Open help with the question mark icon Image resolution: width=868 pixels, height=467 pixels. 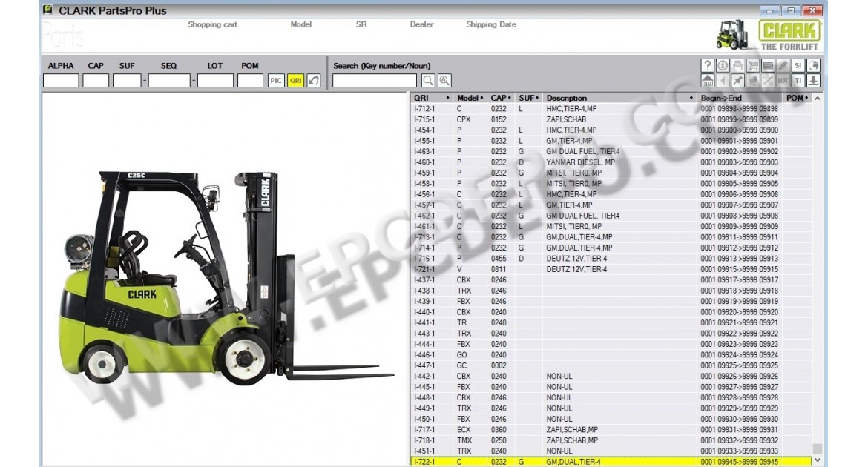click(x=707, y=65)
